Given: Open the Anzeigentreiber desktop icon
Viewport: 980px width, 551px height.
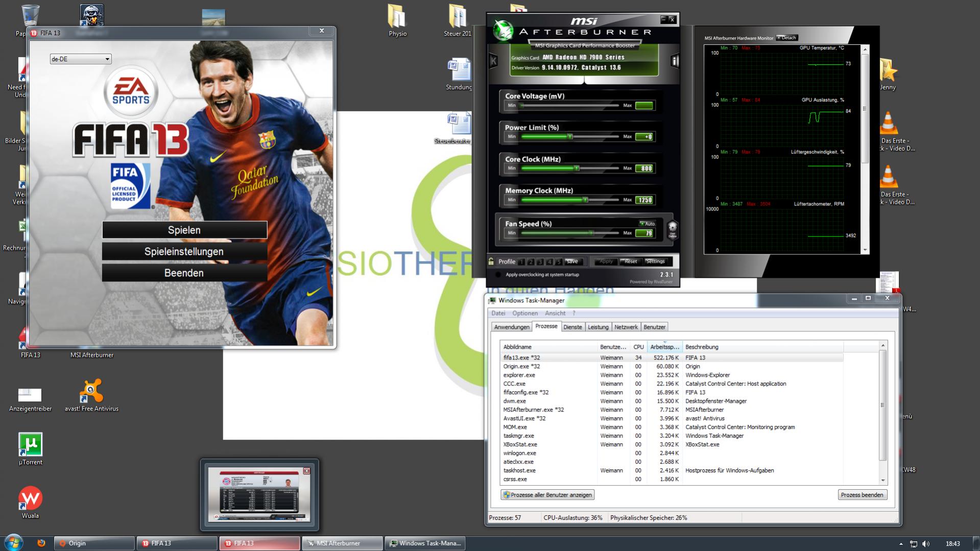Looking at the screenshot, I should pos(30,399).
